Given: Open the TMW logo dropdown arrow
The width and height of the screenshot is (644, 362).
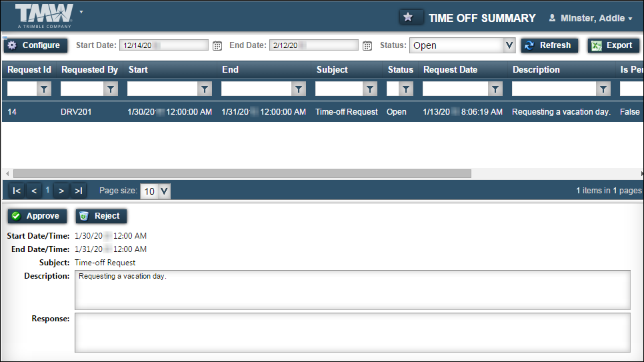Looking at the screenshot, I should pyautogui.click(x=81, y=12).
